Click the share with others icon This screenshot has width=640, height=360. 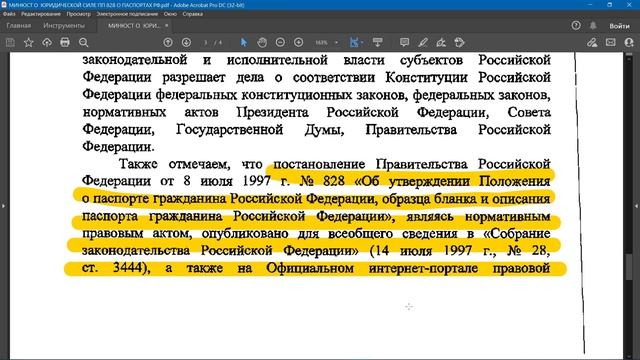(x=629, y=42)
